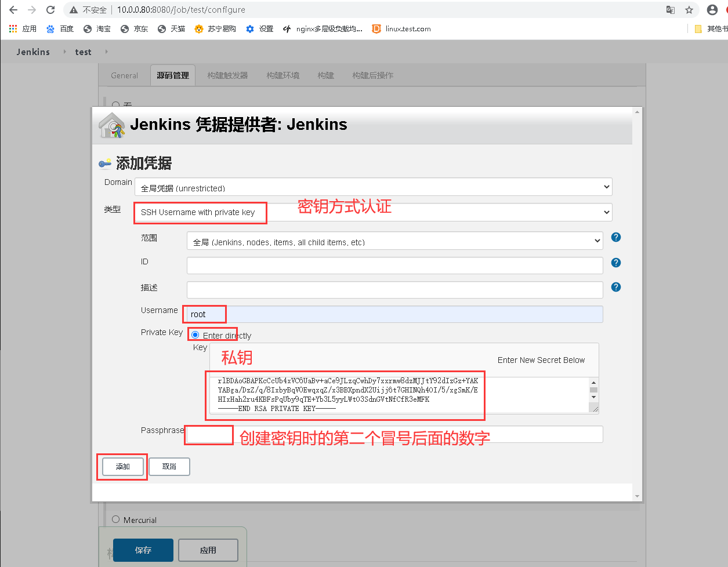Open the 京东 bookmark
This screenshot has height=567, width=728.
[x=134, y=29]
